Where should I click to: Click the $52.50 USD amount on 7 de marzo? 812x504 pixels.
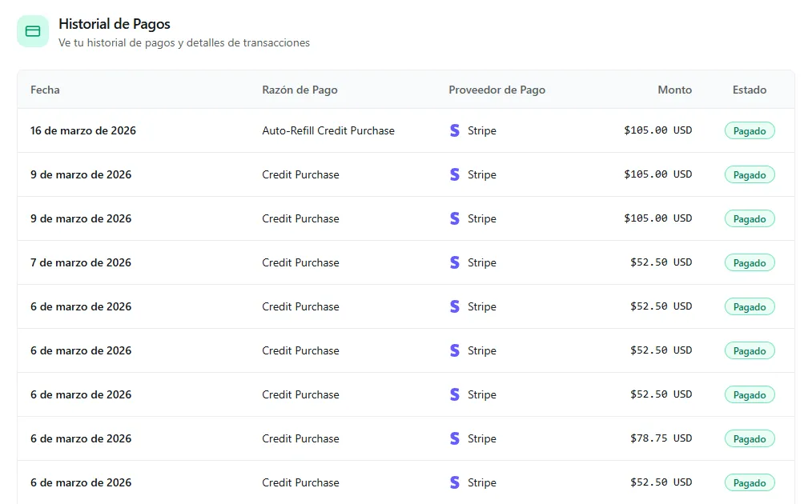[x=661, y=262]
